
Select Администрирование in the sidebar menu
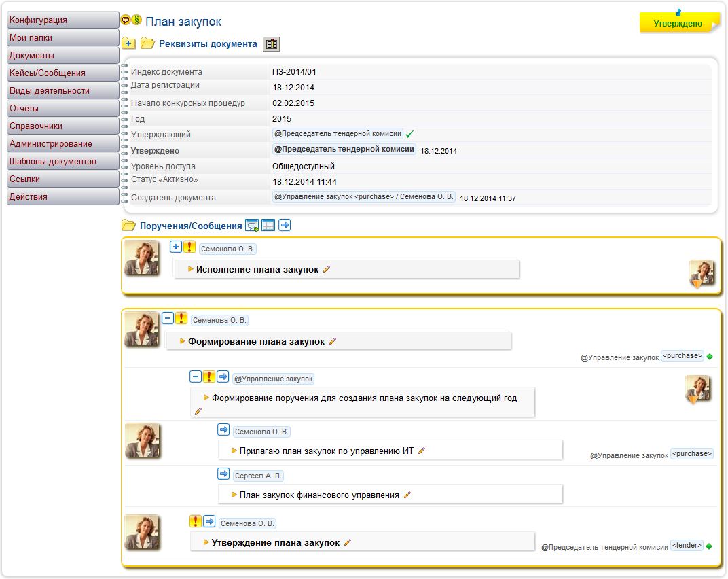tap(62, 144)
